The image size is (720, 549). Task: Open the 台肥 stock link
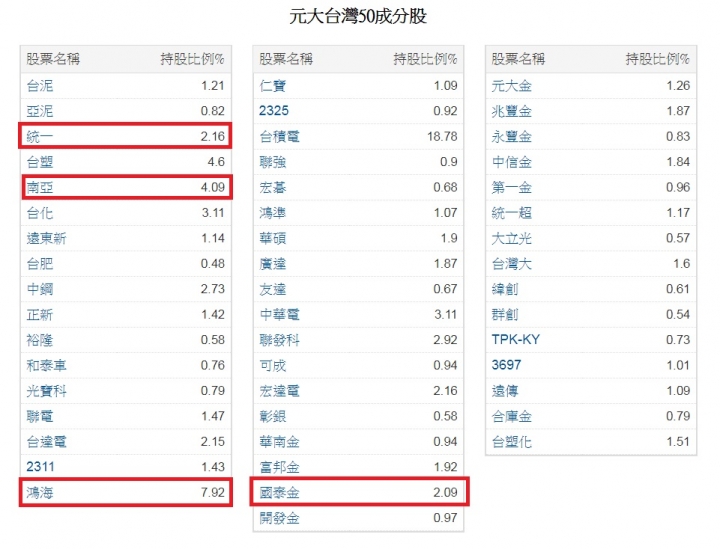39,264
